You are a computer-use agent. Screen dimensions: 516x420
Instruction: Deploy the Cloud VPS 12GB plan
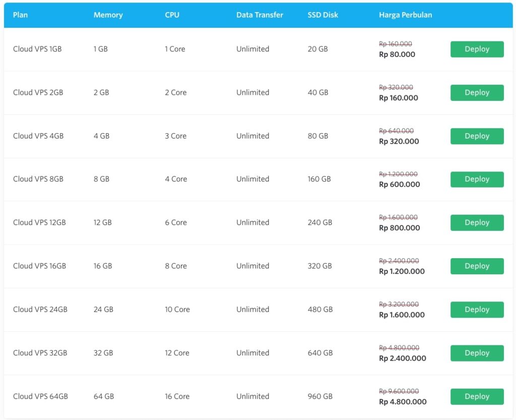(x=477, y=223)
